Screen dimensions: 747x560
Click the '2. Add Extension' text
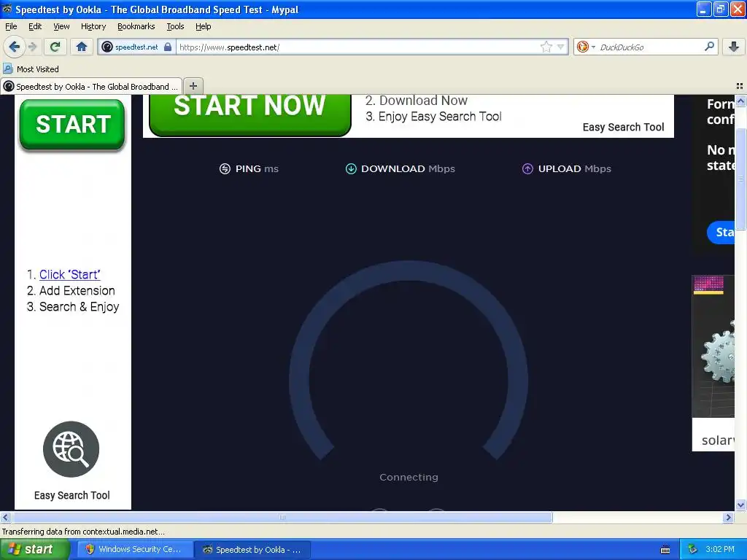[71, 290]
